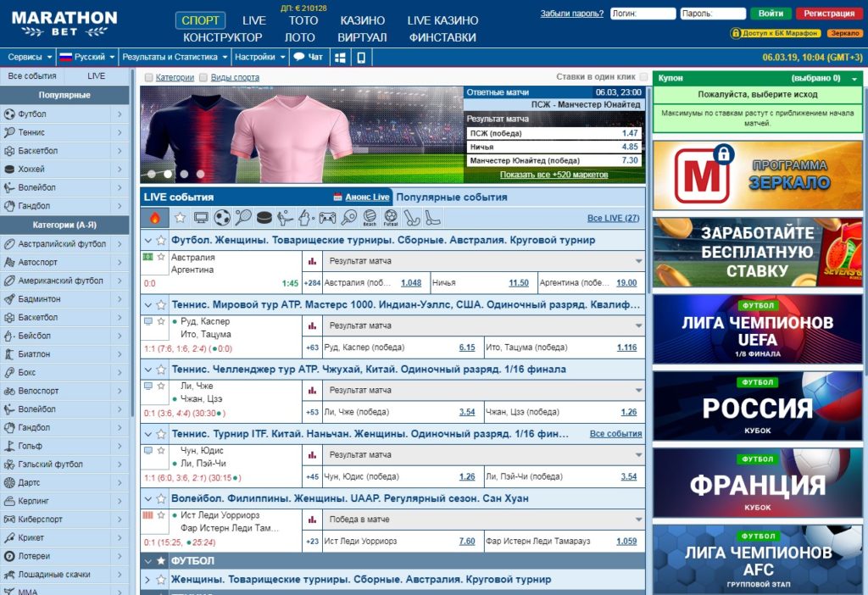Open the Результаты и Статистика dropdown
The image size is (868, 595).
175,57
